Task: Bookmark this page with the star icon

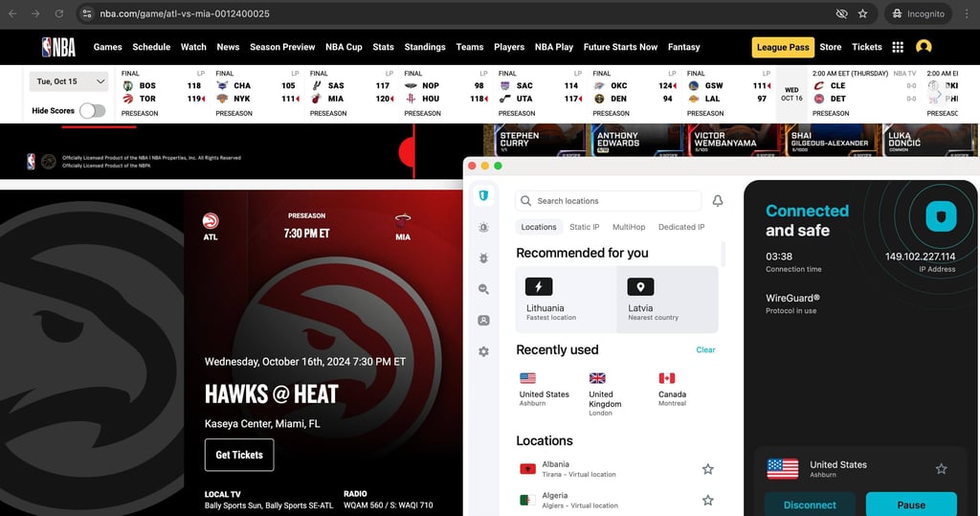Action: 862,13
